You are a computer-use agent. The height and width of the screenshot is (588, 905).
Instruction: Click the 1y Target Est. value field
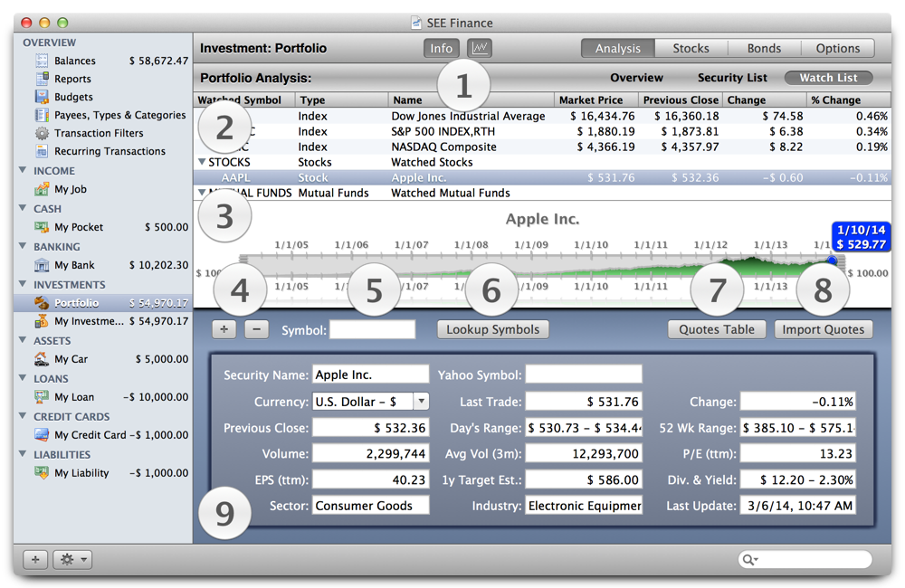coord(584,479)
